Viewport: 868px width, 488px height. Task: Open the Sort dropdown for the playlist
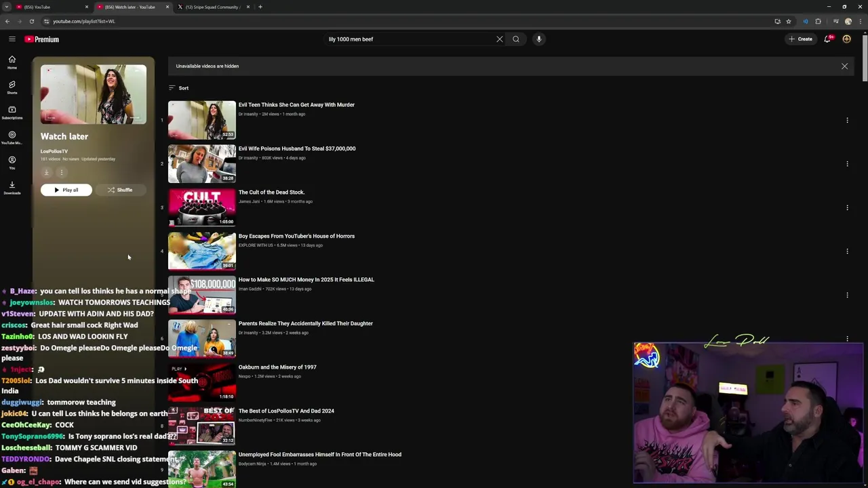[x=179, y=88]
